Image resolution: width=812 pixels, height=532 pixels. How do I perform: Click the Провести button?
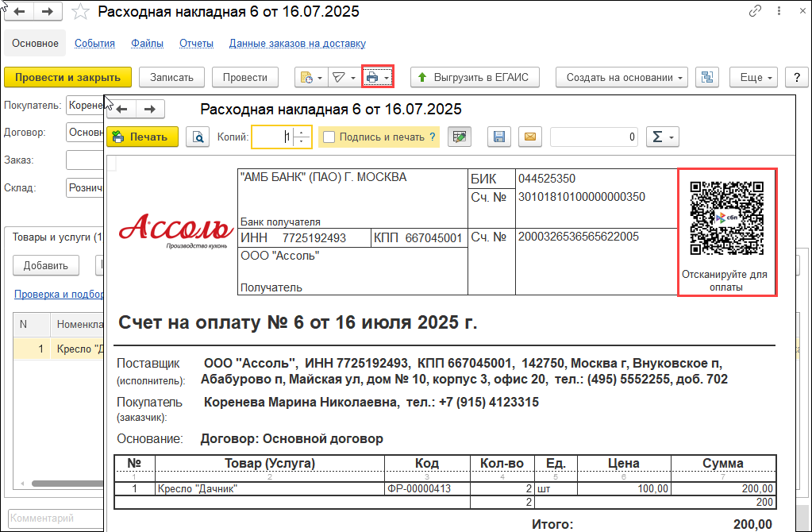[x=245, y=77]
